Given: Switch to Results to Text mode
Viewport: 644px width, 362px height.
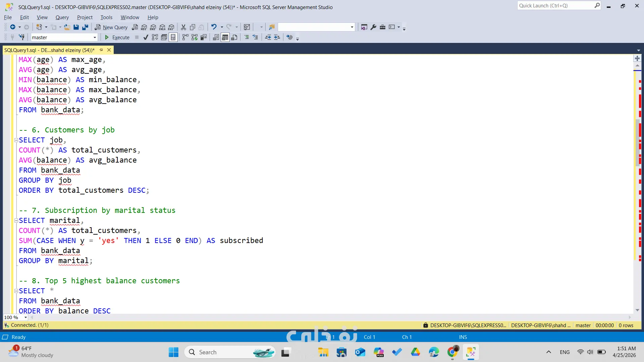Looking at the screenshot, I should coord(216,37).
